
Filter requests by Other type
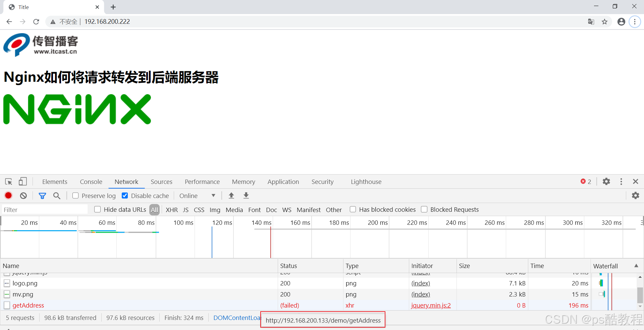click(x=334, y=210)
